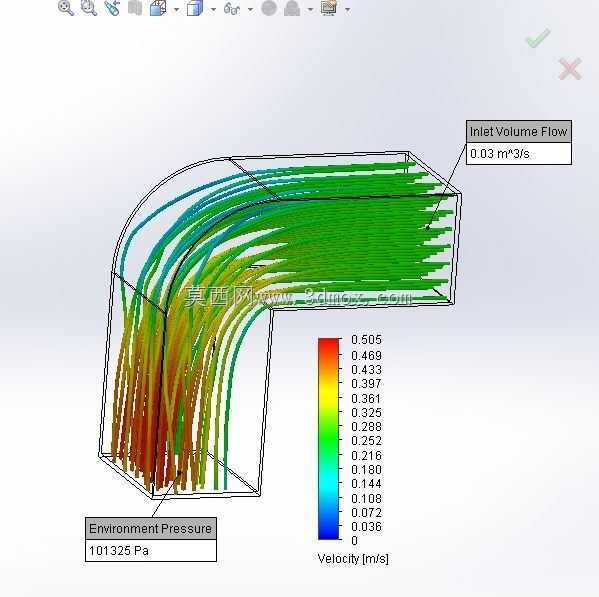The height and width of the screenshot is (597, 599).
Task: Expand the Apply Scene dropdown arrow
Action: [x=311, y=9]
